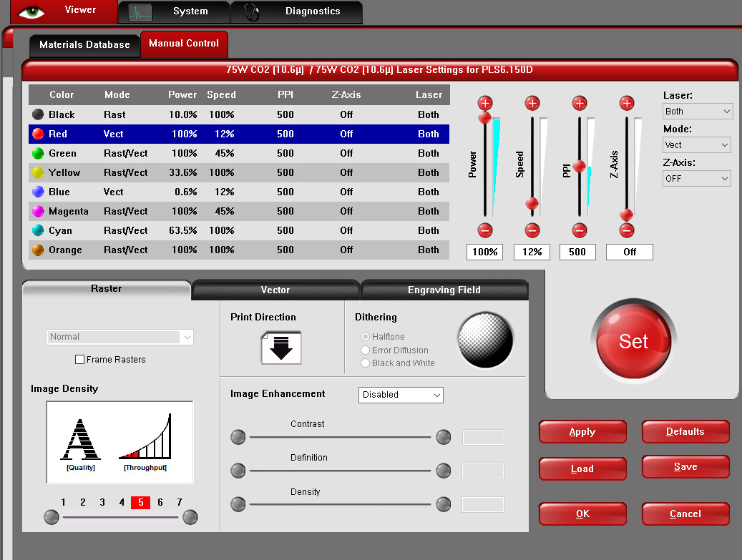Viewport: 742px width, 560px height.
Task: Select the Halftone dithering option
Action: click(x=366, y=336)
